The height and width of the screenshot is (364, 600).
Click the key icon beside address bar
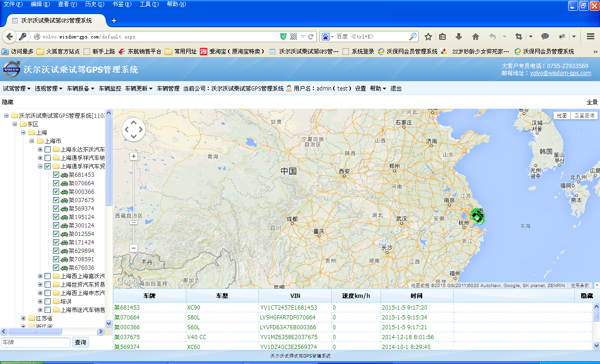pos(23,37)
